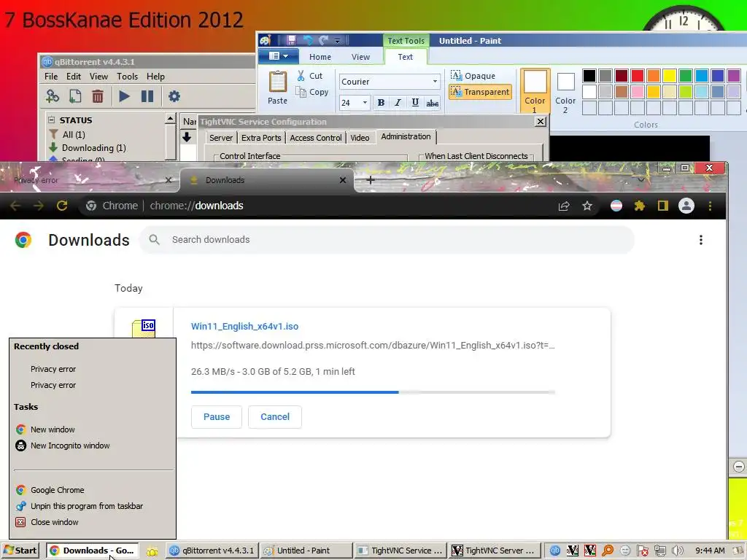
Task: Open Win11_English_x64v1.iso file link
Action: pos(244,326)
